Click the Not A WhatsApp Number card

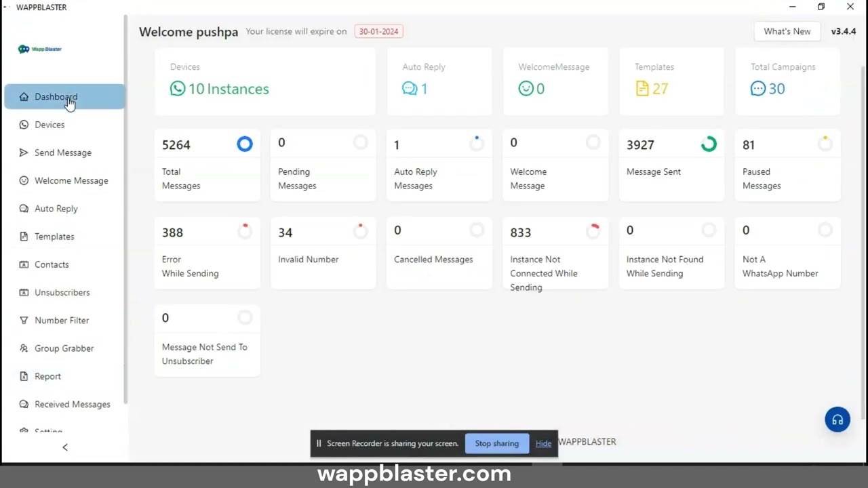click(787, 253)
